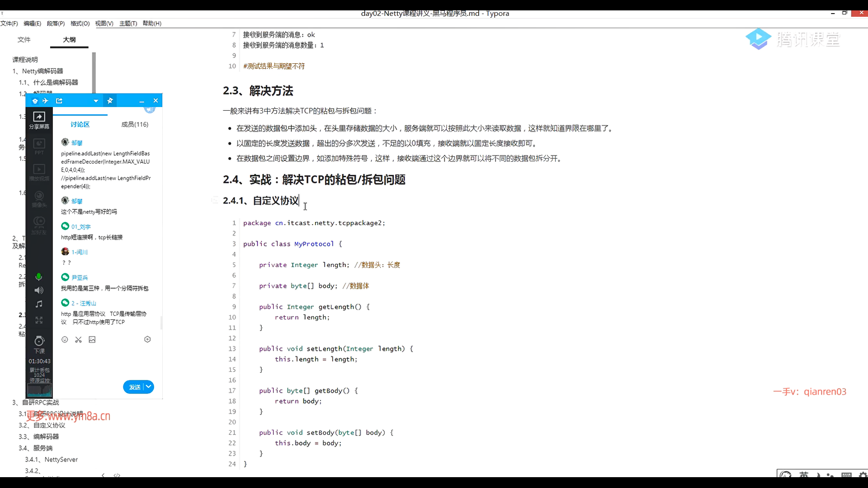Toggle pin on classroom floating window

(110, 101)
